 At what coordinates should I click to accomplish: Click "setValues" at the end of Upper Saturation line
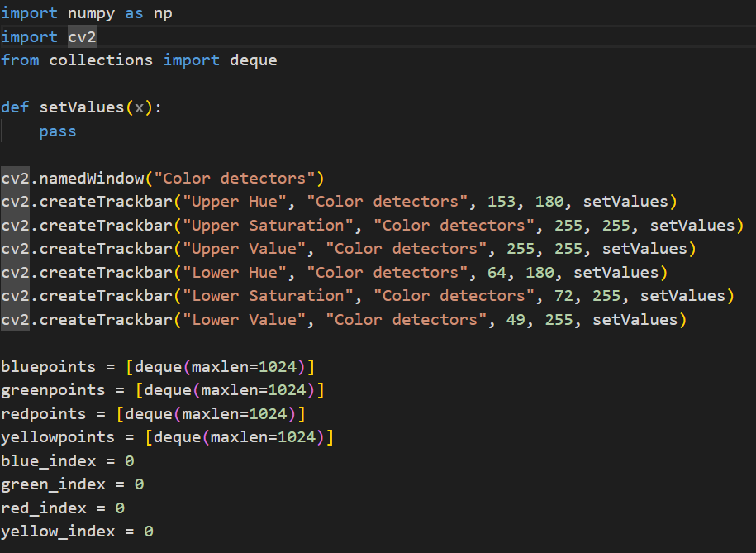pos(692,226)
